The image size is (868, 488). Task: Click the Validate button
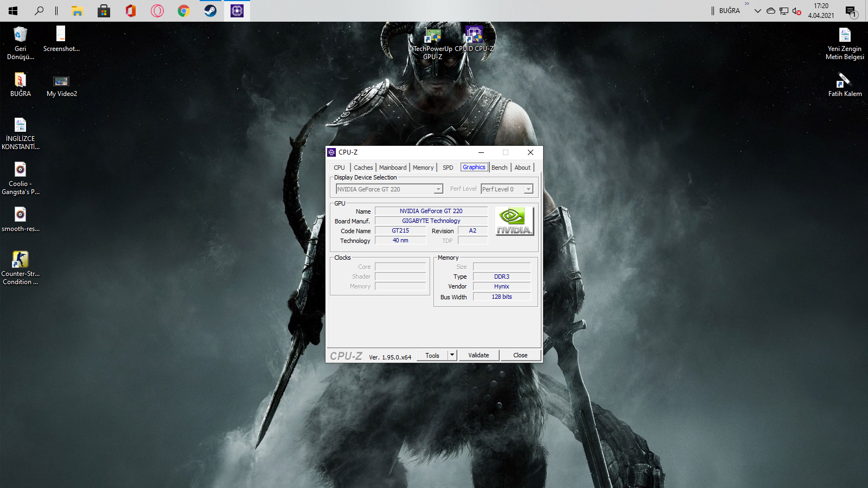coord(478,355)
